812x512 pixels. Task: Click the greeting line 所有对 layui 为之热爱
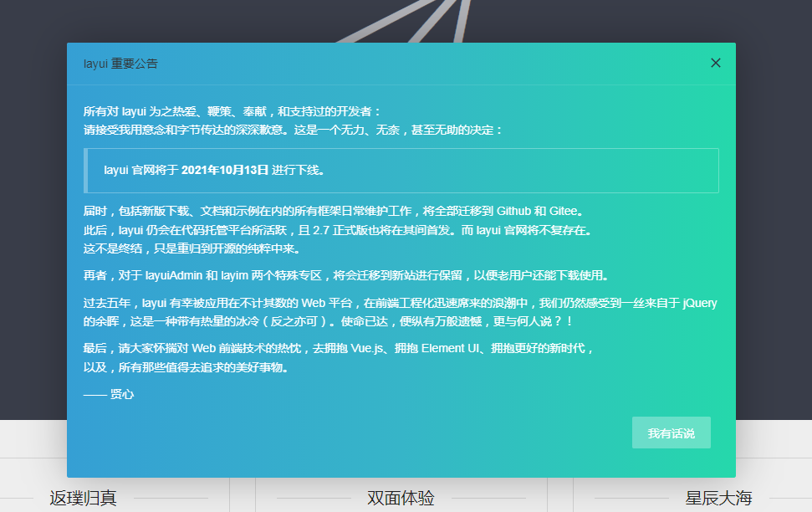[x=232, y=111]
